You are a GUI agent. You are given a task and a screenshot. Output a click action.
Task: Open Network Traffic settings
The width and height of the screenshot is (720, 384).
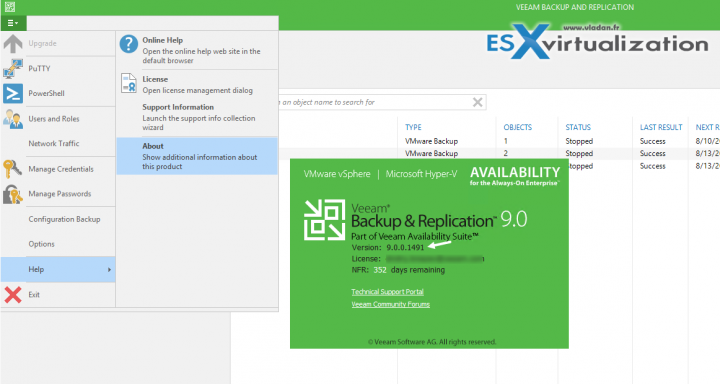(58, 143)
